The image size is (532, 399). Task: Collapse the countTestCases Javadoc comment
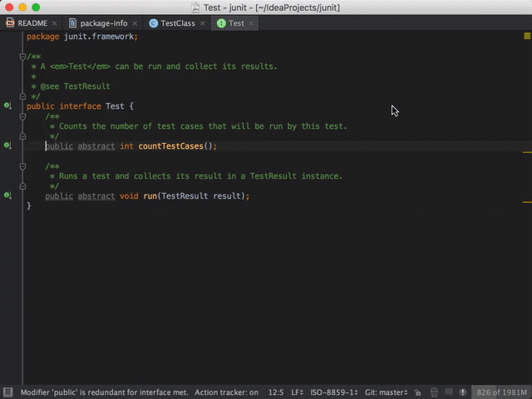click(22, 116)
